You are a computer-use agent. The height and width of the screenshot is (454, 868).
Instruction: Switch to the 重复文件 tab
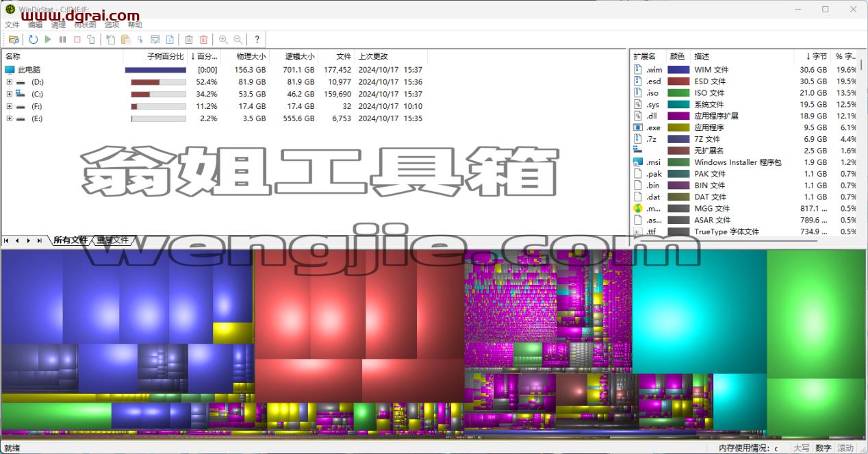pos(113,240)
